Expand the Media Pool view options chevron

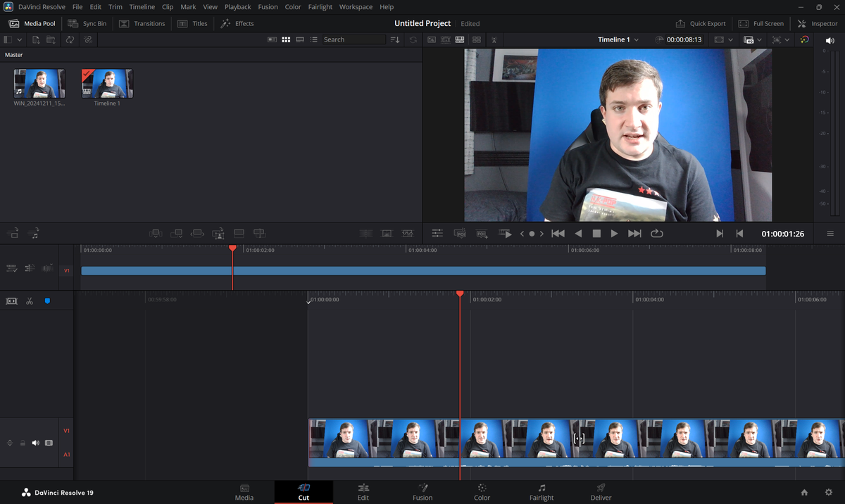20,39
